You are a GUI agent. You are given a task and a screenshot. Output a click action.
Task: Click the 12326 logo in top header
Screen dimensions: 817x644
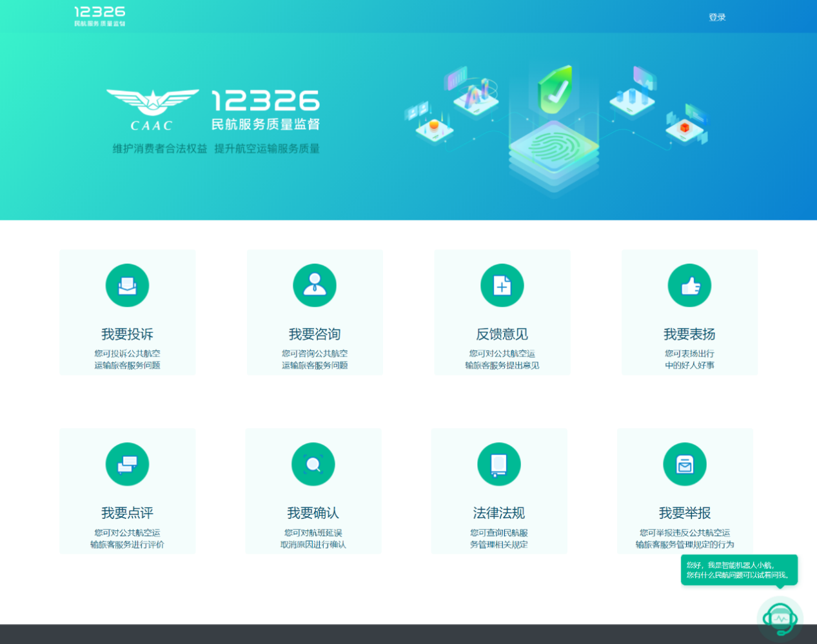[100, 16]
